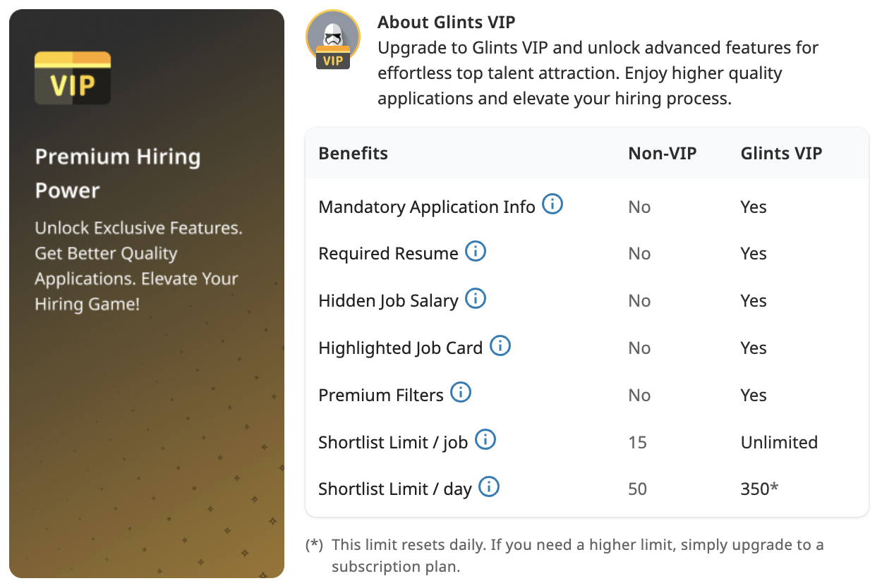Click info icon next to Hidden Job Salary

pyautogui.click(x=476, y=299)
